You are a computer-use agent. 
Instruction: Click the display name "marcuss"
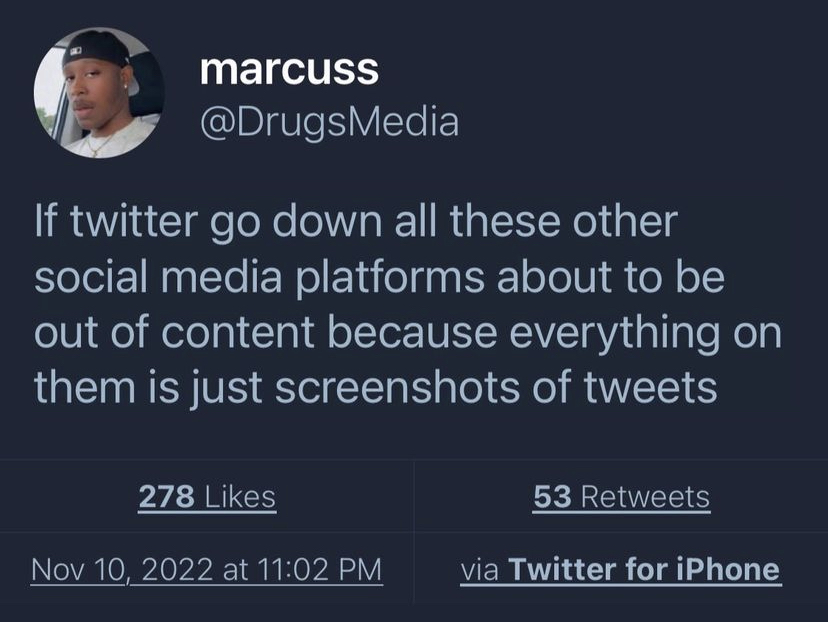pyautogui.click(x=289, y=69)
